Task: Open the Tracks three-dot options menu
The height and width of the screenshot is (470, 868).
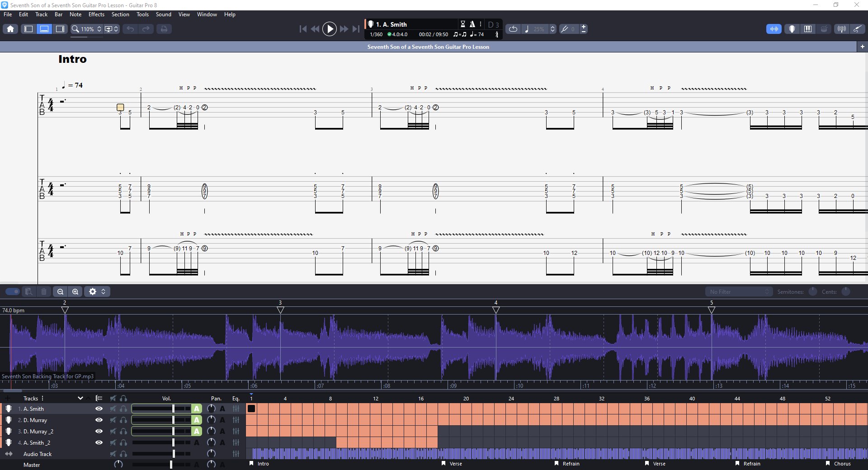Action: (x=42, y=398)
